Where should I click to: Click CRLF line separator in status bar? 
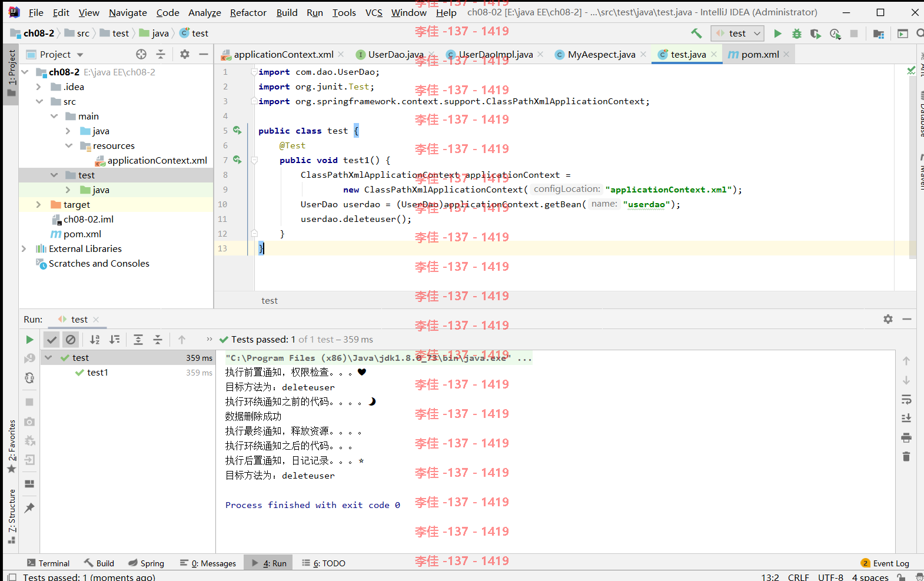[799, 577]
